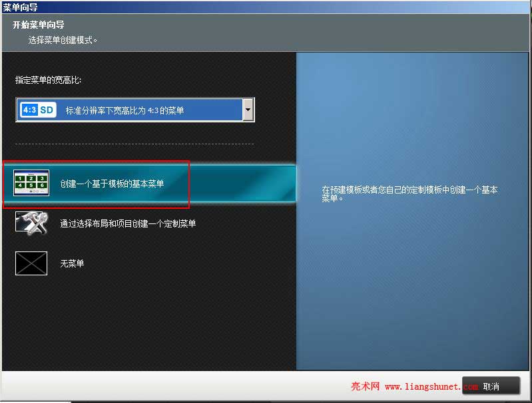Click the 指定菜单的宽高比 label
The height and width of the screenshot is (403, 532).
click(x=48, y=80)
